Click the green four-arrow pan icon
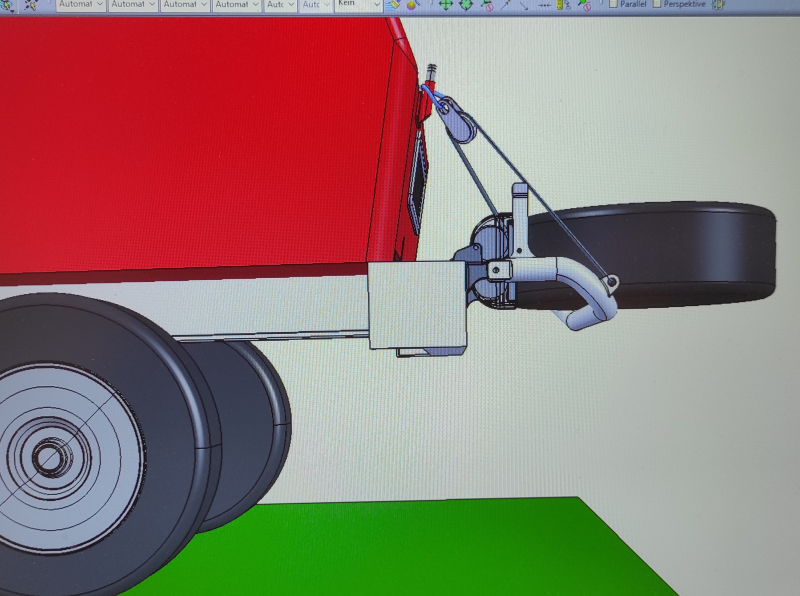 [x=446, y=5]
